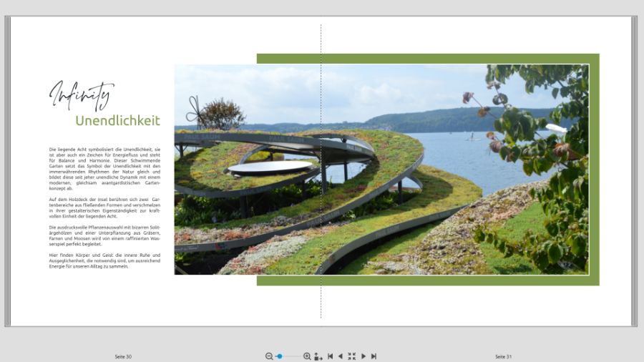Click the paragraph starting 'Hier finden Körper'
The width and height of the screenshot is (644, 362).
[104, 260]
